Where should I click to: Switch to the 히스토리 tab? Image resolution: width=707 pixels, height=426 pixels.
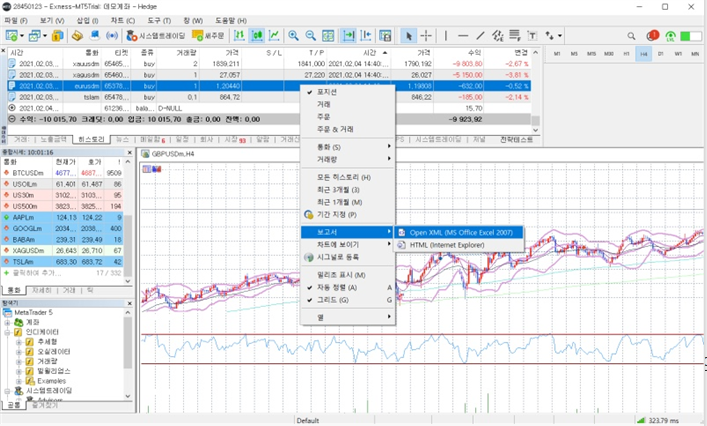tap(92, 140)
